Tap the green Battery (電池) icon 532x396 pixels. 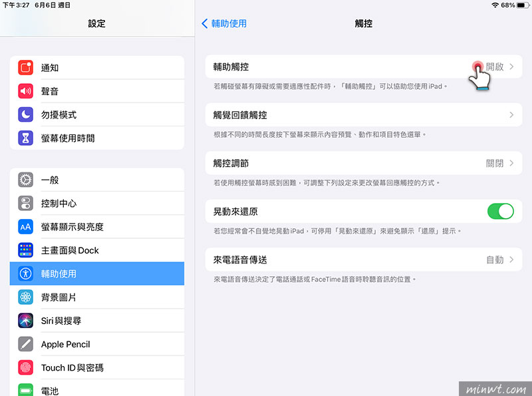click(x=25, y=390)
